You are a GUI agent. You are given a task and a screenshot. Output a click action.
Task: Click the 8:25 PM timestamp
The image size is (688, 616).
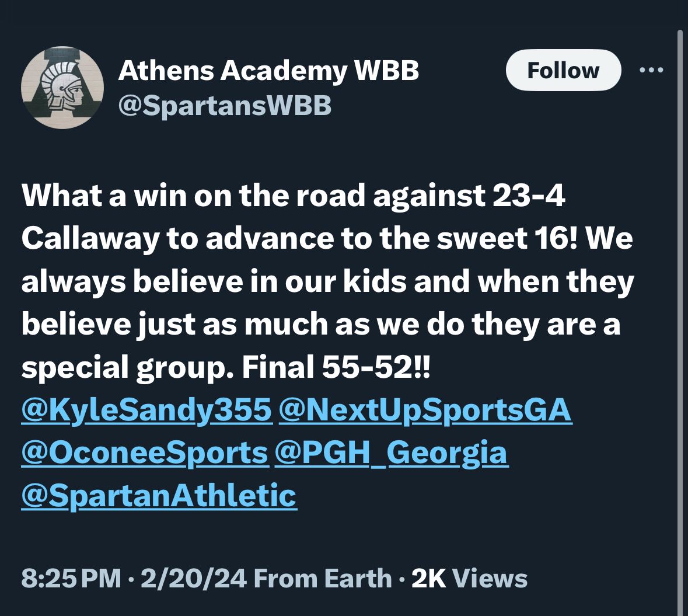coord(71,579)
